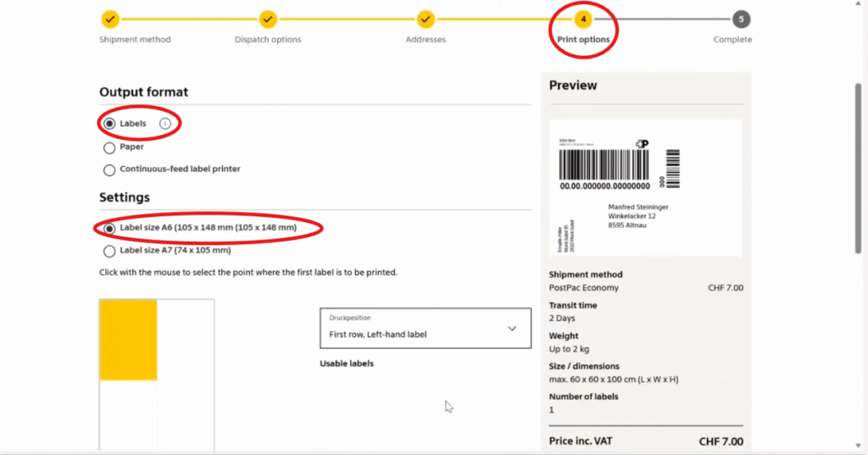
Task: Go to the Shipment method step label
Action: [x=135, y=40]
